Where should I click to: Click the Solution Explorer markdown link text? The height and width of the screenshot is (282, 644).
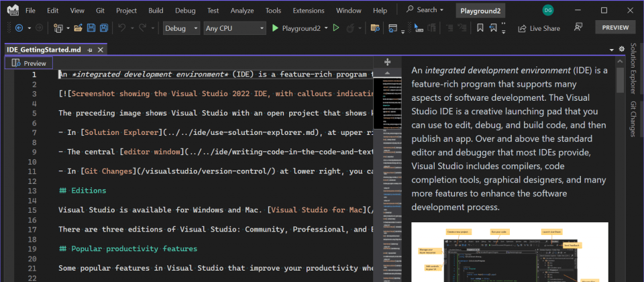coord(121,132)
